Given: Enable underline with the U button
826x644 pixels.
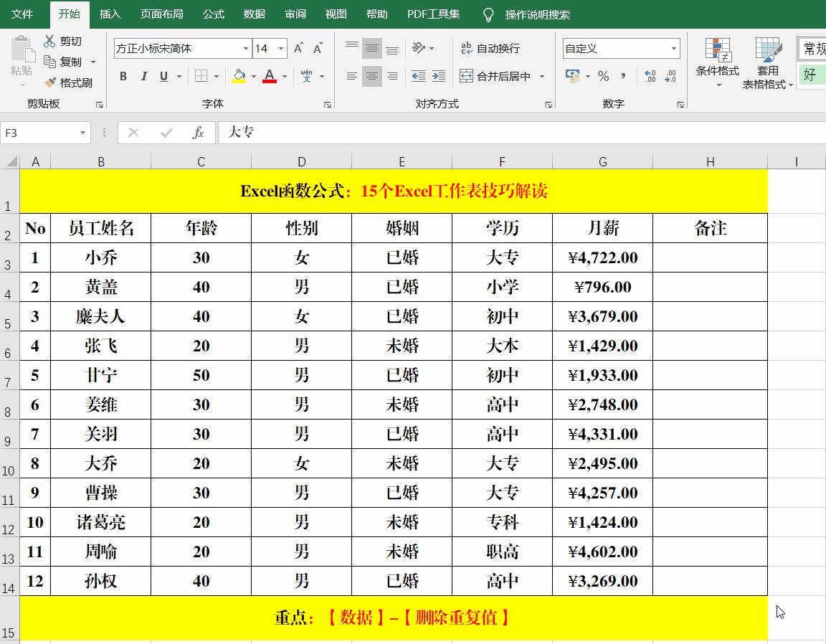Looking at the screenshot, I should point(163,75).
